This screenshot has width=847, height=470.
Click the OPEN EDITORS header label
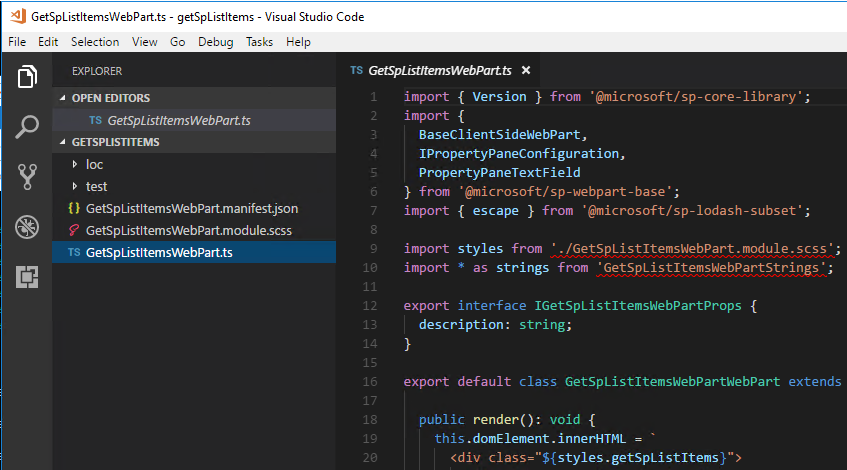coord(111,98)
